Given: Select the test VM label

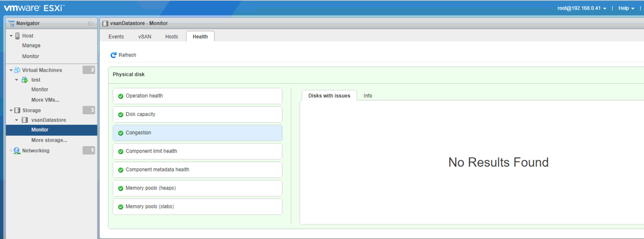Looking at the screenshot, I should pos(36,80).
